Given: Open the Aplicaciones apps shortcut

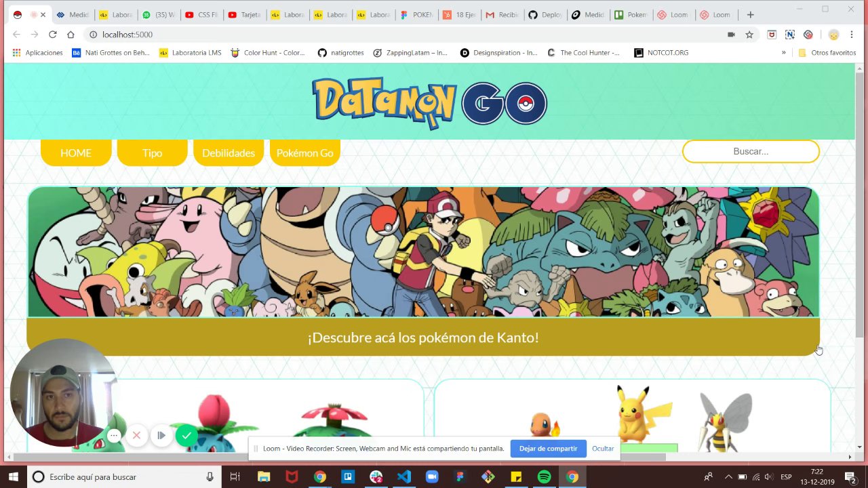Looking at the screenshot, I should [37, 52].
